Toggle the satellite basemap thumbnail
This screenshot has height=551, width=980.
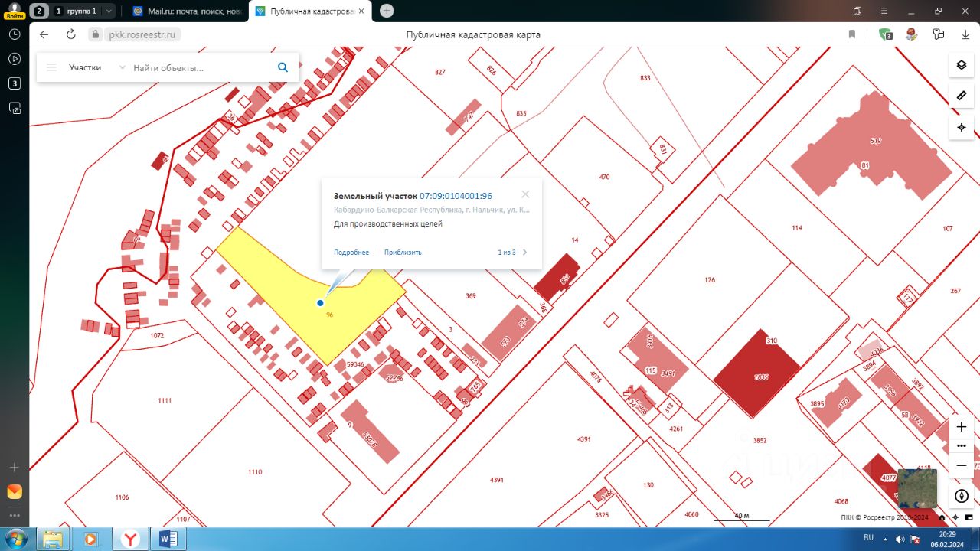pos(916,488)
